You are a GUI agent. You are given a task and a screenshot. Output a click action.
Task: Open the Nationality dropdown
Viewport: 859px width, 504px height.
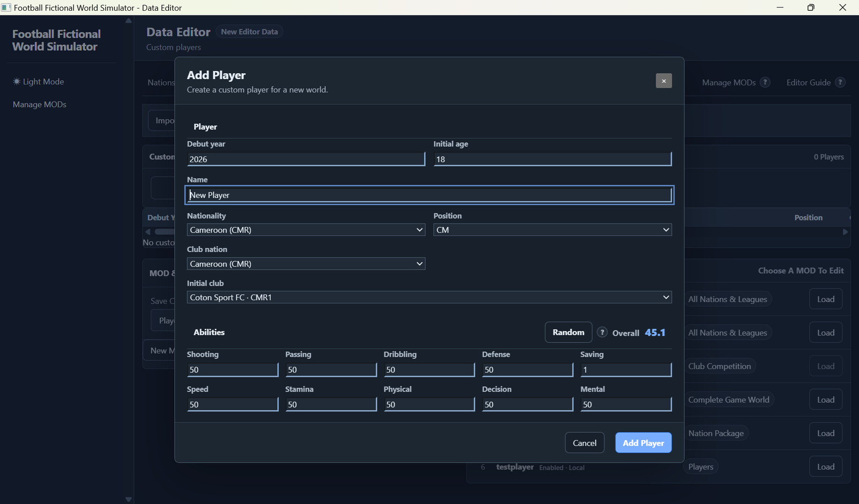(306, 230)
